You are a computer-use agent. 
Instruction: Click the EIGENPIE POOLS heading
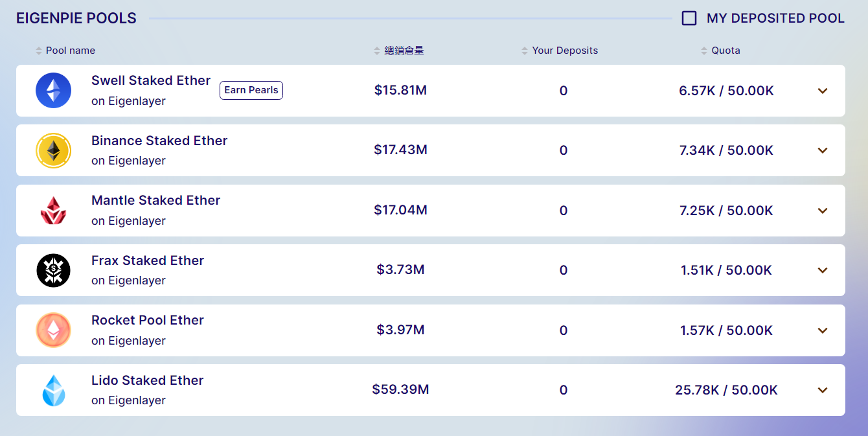click(76, 18)
